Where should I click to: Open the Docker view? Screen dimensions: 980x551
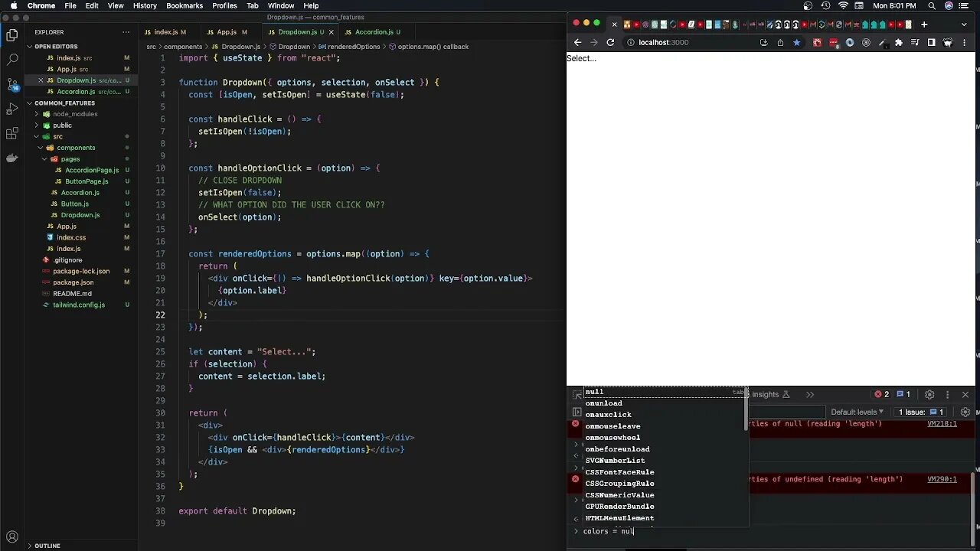click(11, 158)
